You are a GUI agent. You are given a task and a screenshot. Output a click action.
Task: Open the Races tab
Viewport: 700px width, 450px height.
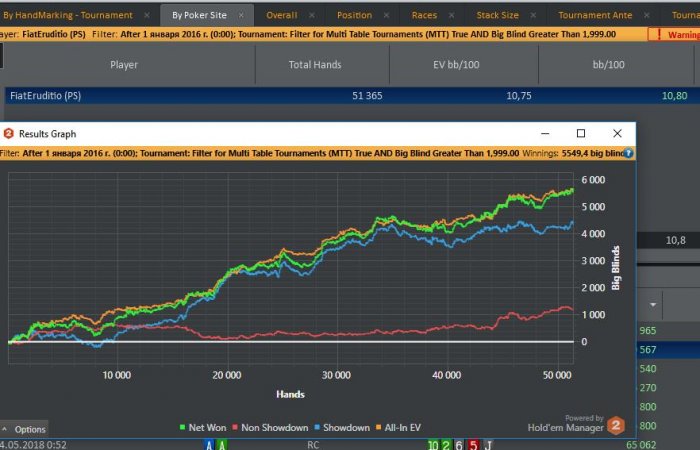pos(424,15)
